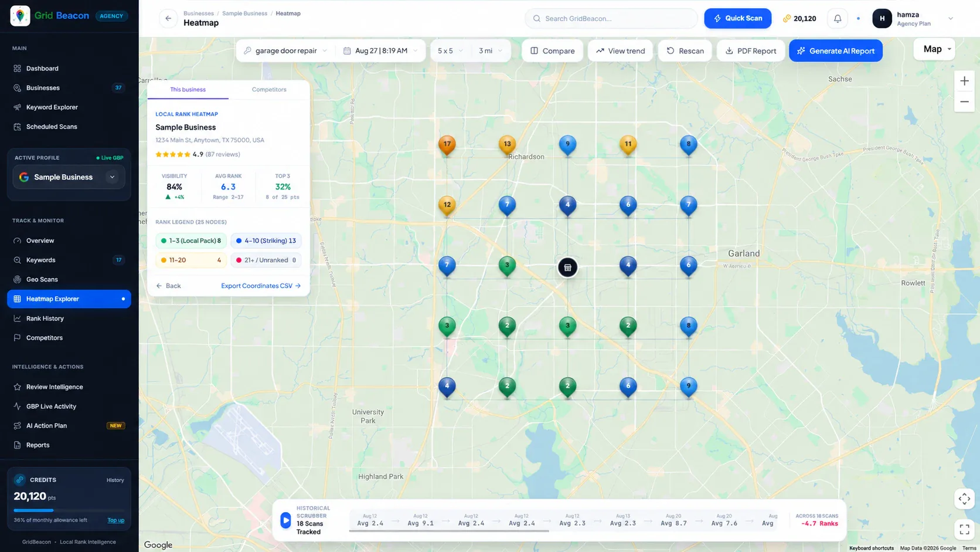Screen dimensions: 980x552
Task: Open the 5 x 5 grid size dropdown
Action: (450, 51)
